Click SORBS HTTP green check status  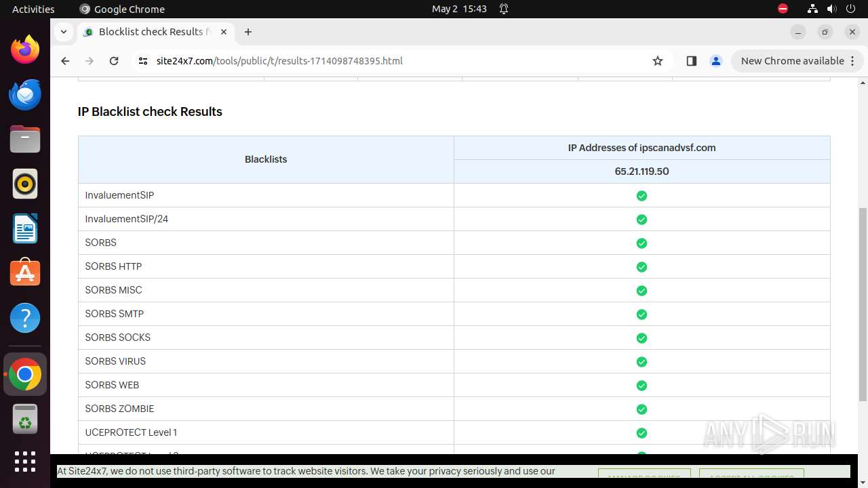coord(642,267)
